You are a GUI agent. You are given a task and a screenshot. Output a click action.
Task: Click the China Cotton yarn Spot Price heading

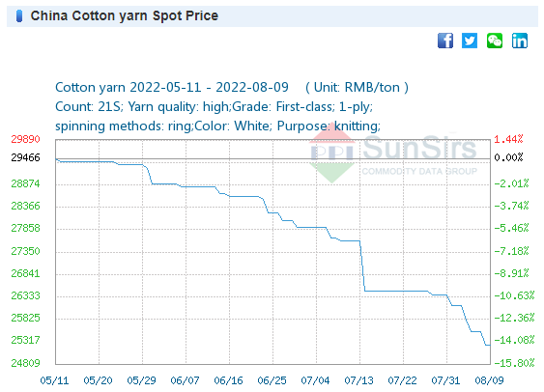[x=125, y=16]
